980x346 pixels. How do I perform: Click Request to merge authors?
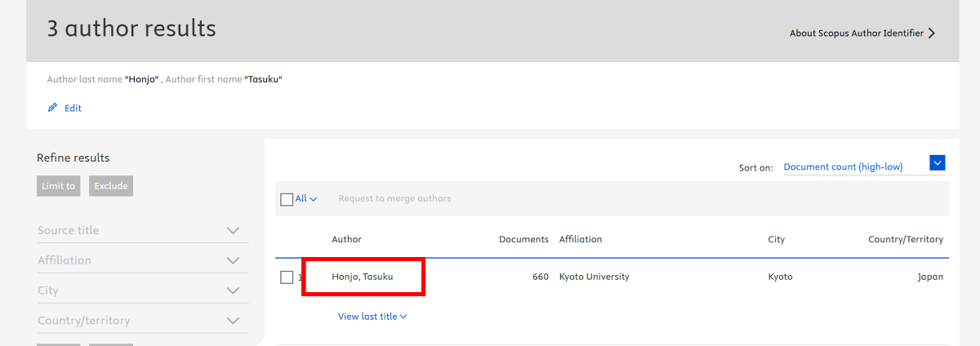coord(394,198)
